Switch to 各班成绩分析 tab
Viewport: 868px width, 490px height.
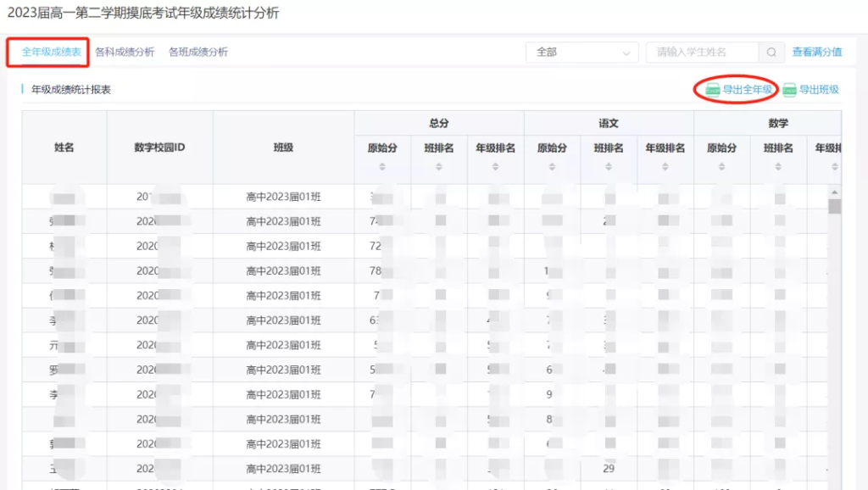(x=198, y=52)
